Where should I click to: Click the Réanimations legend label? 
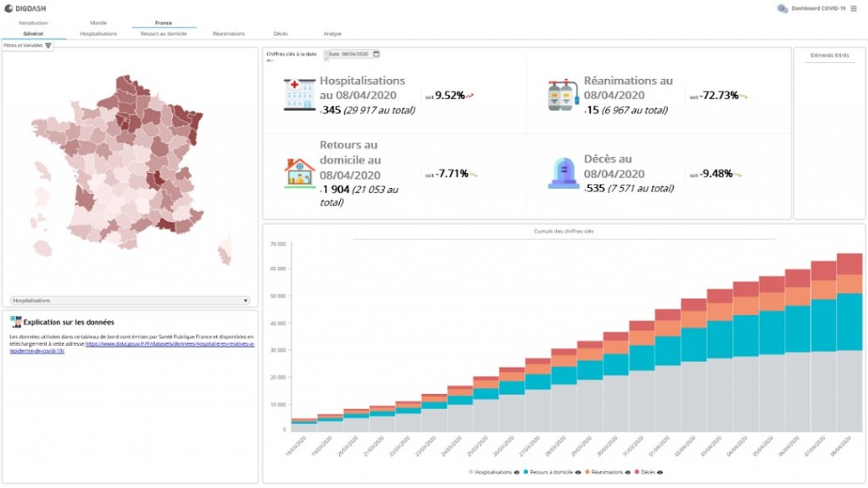(607, 473)
